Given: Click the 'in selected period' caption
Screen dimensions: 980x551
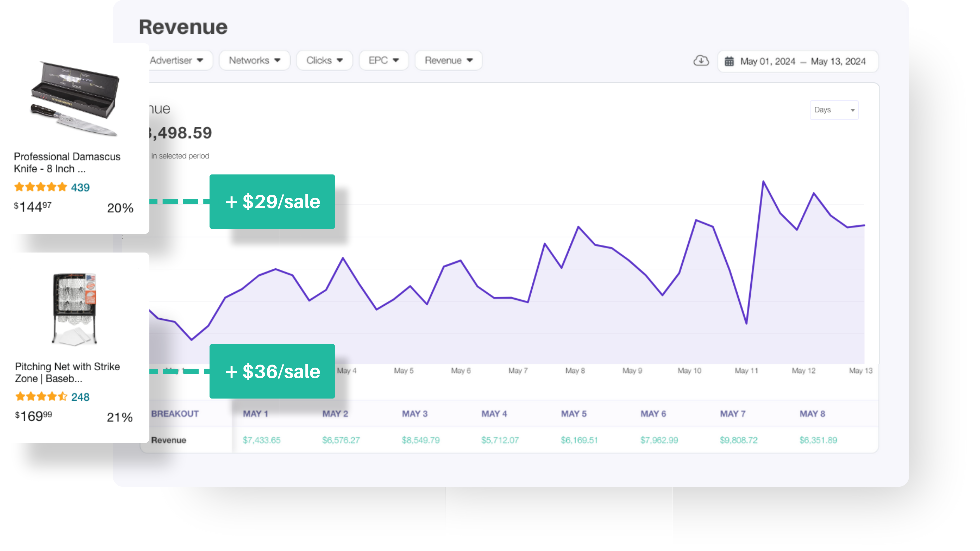Looking at the screenshot, I should (180, 156).
